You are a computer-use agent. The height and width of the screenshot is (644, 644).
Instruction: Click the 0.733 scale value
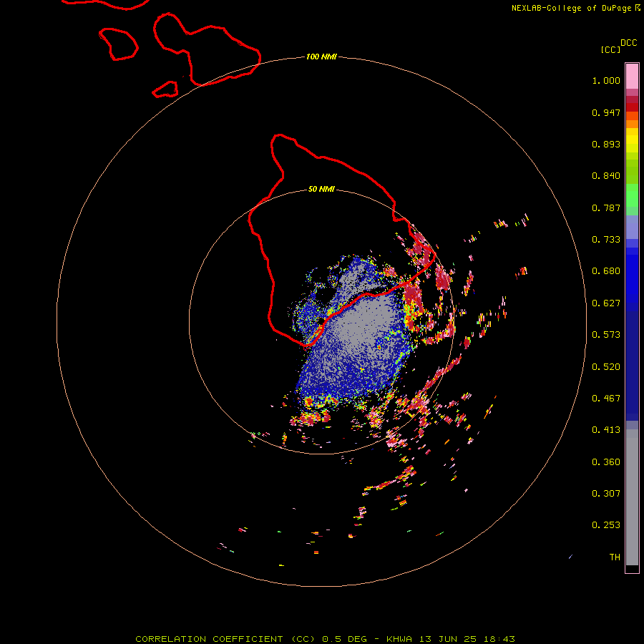tap(606, 240)
